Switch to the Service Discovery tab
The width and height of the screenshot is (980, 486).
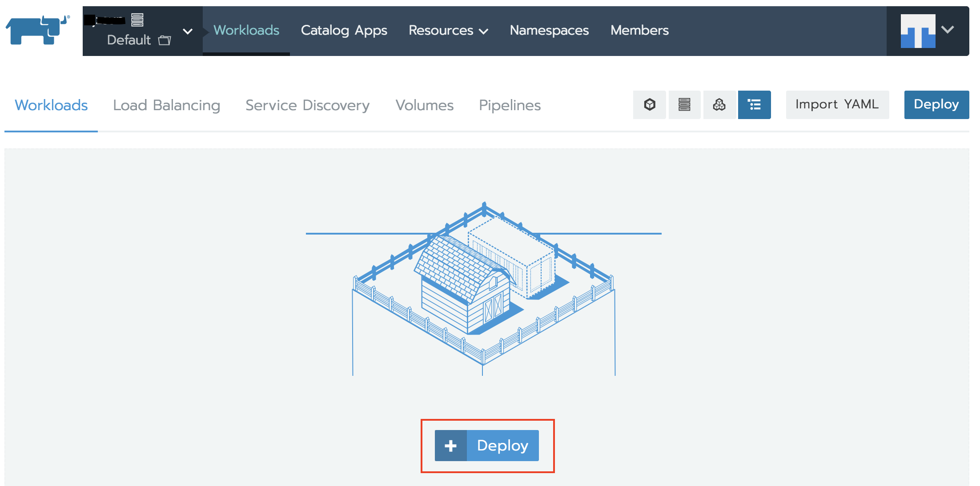click(x=307, y=105)
